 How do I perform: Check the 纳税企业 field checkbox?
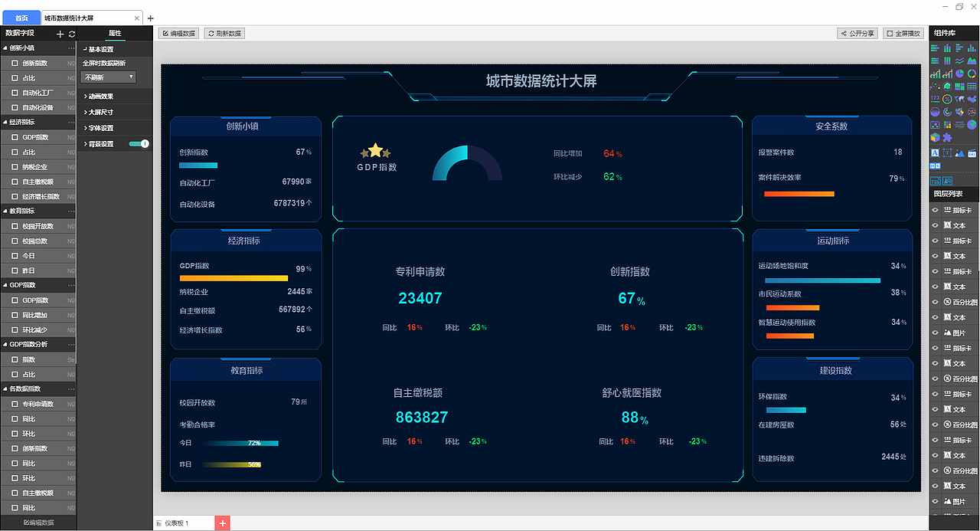click(15, 167)
